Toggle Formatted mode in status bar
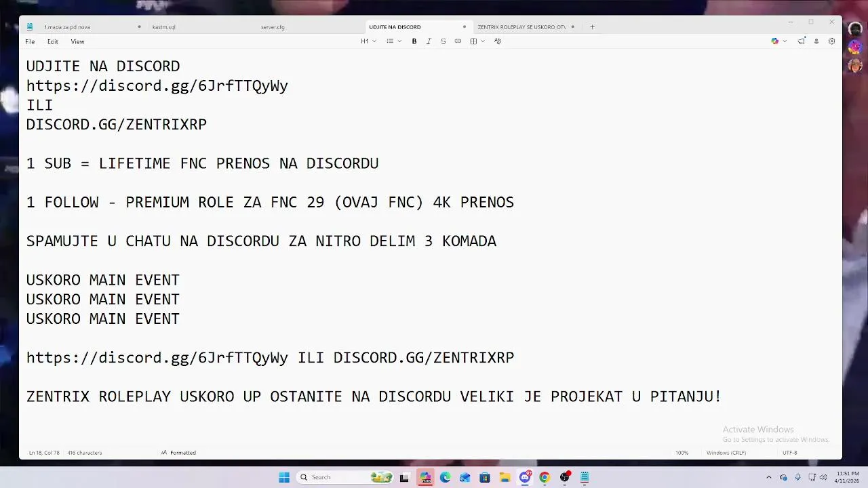 [x=179, y=453]
